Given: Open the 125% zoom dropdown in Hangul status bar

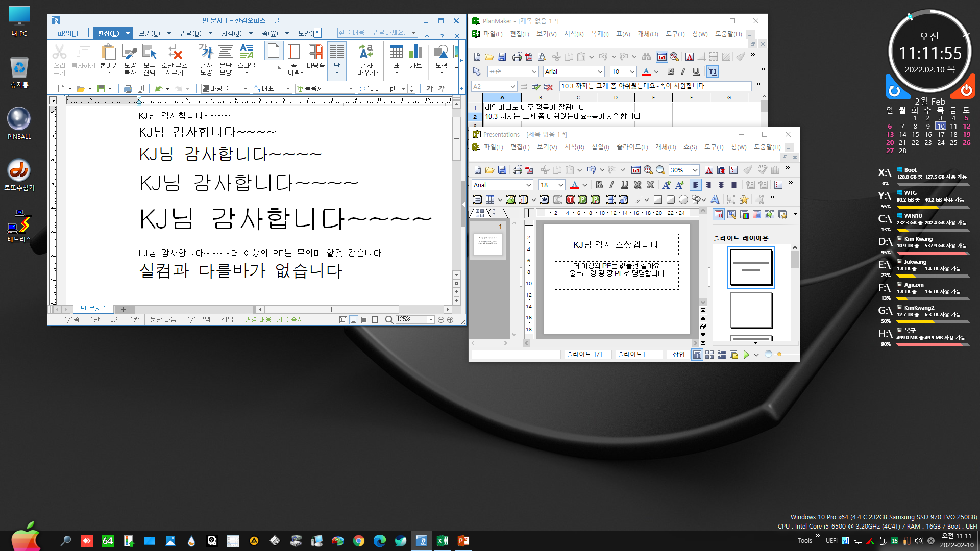Looking at the screenshot, I should pos(431,319).
